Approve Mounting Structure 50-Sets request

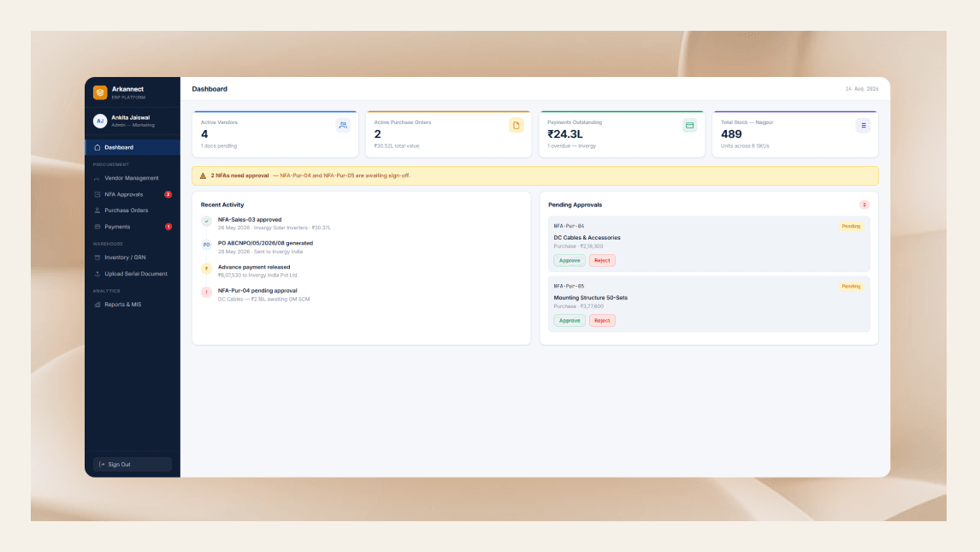(x=570, y=321)
